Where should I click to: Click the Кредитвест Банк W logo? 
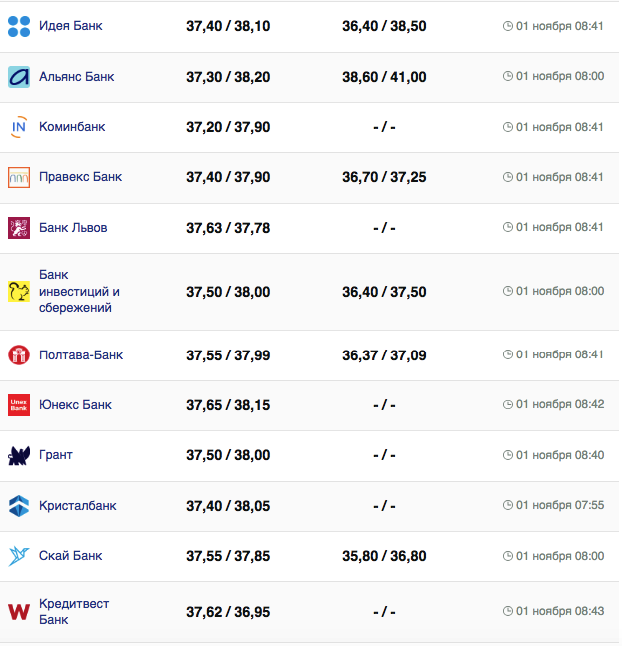(x=19, y=612)
